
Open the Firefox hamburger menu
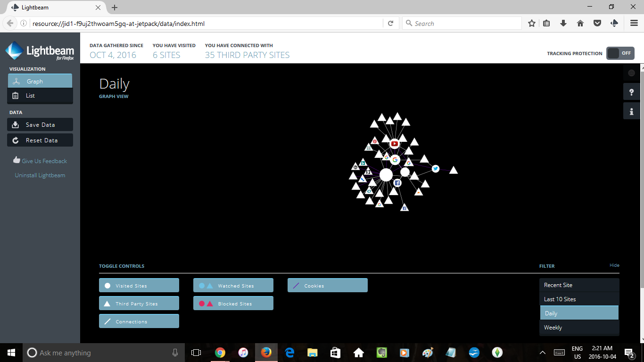pyautogui.click(x=634, y=23)
